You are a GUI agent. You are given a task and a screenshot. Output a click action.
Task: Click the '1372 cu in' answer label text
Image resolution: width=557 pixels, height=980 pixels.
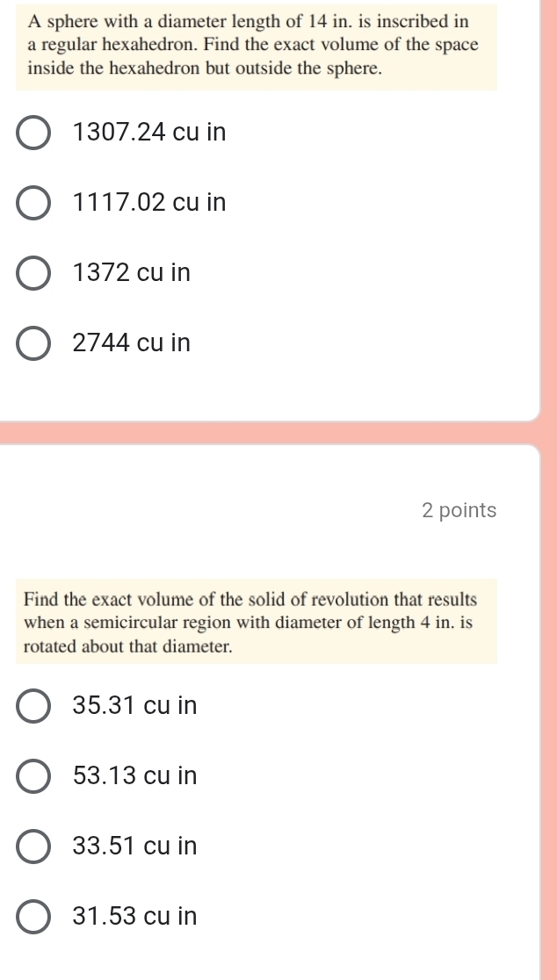(131, 273)
